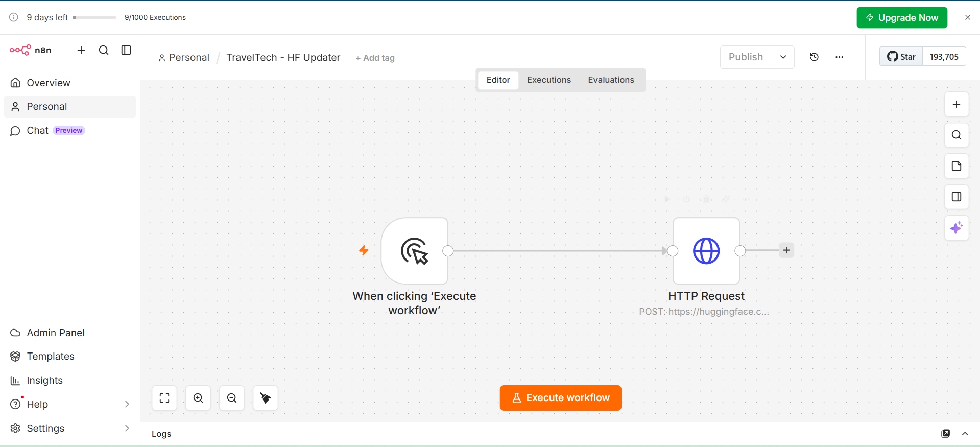Edit workflow name TravelTech - HF Updater
This screenshot has width=980, height=447.
click(283, 58)
